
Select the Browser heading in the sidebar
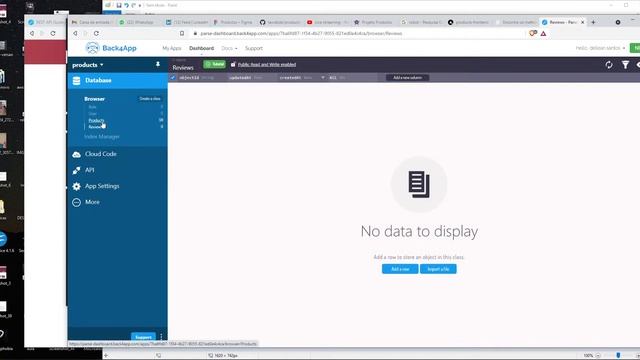(x=94, y=99)
